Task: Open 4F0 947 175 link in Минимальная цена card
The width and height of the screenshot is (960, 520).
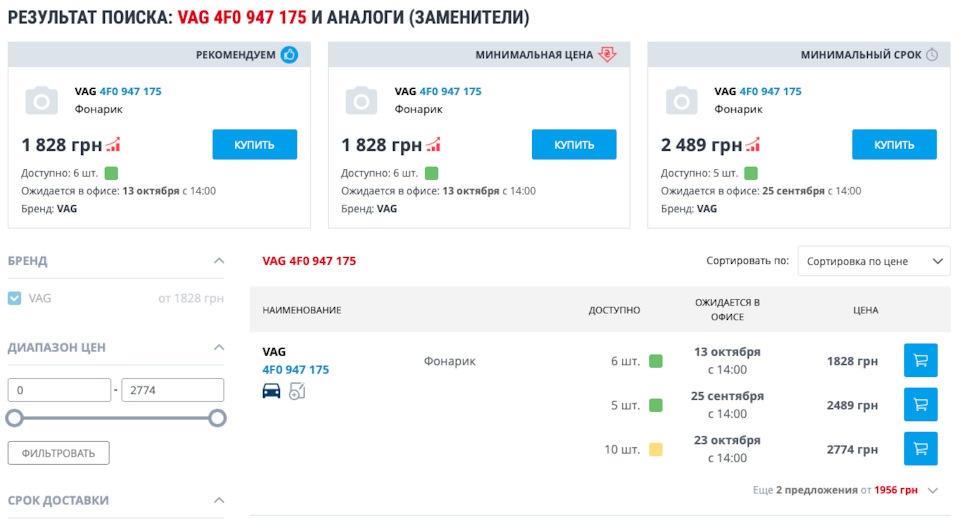Action: pos(451,91)
